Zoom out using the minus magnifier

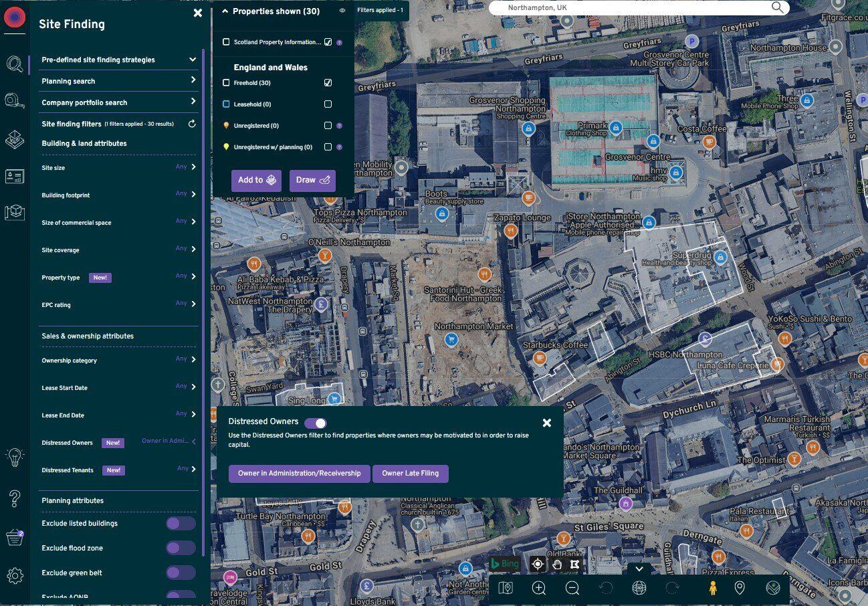[572, 588]
